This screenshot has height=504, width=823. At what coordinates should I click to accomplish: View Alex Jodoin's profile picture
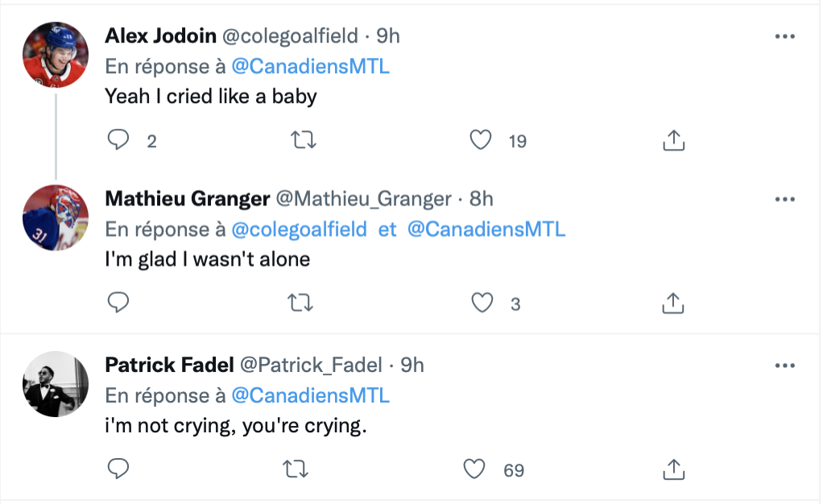pos(55,56)
